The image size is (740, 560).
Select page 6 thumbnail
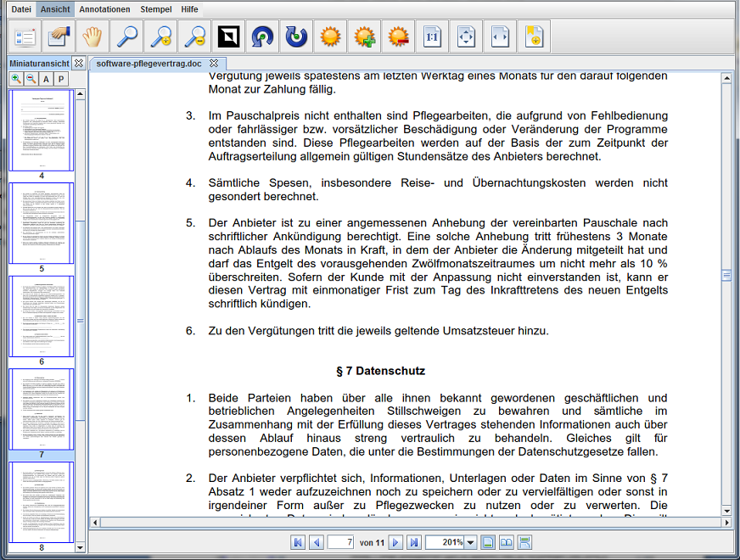pos(41,316)
